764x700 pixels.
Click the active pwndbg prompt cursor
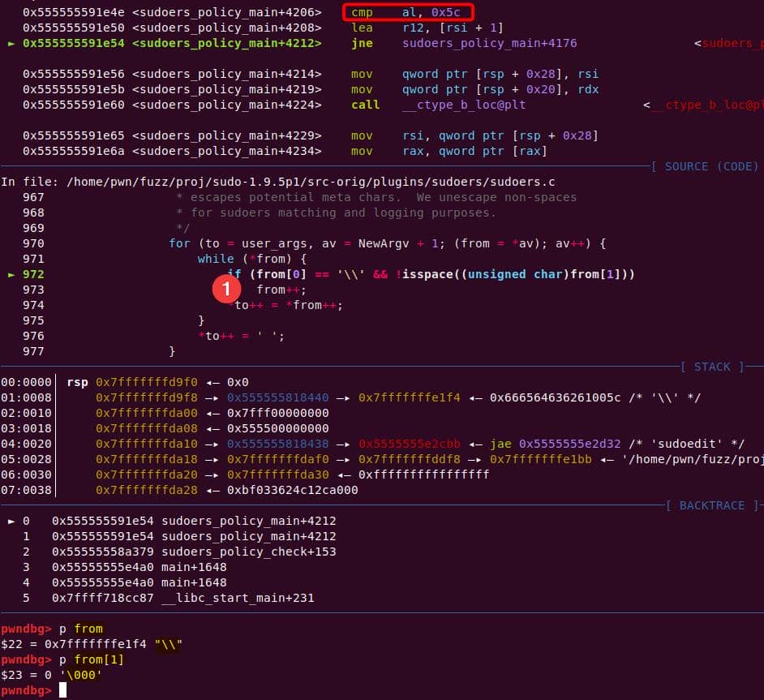coord(62,691)
